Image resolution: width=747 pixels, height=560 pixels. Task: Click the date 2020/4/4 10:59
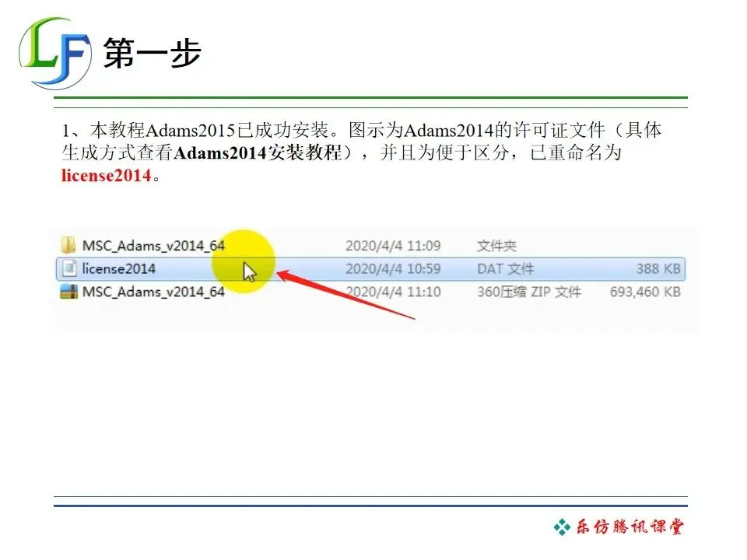click(x=393, y=269)
